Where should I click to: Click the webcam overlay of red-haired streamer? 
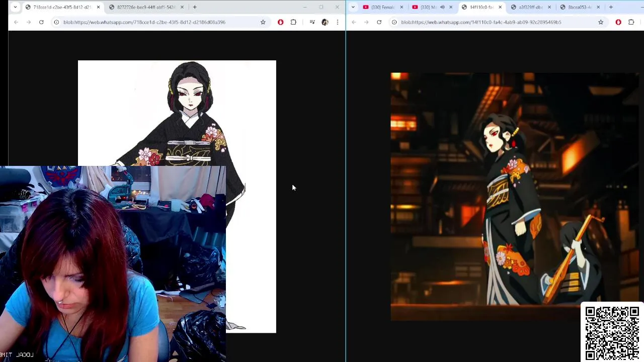(113, 264)
